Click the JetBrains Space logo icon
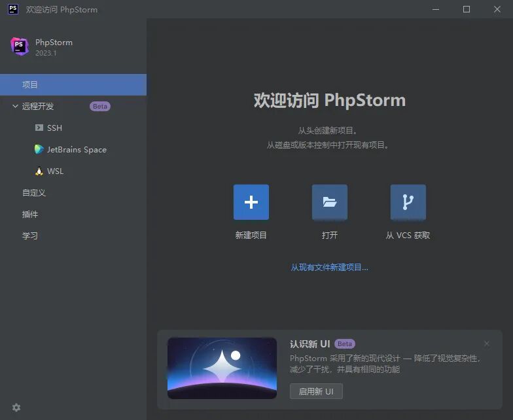 pos(39,149)
